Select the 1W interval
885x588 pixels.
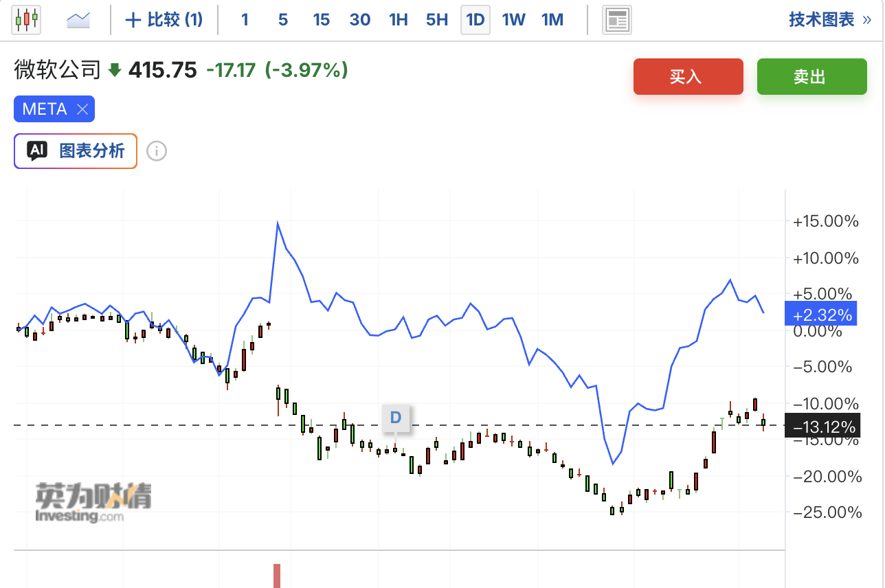(514, 20)
